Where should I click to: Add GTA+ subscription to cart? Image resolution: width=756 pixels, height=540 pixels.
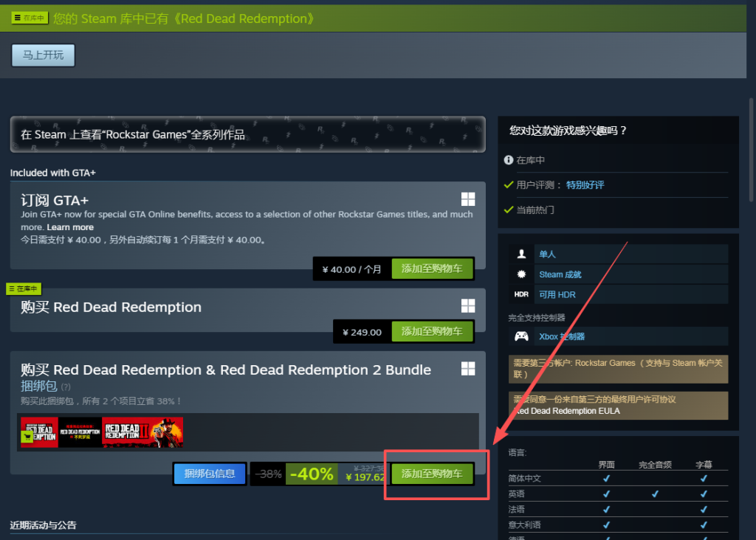click(x=432, y=269)
